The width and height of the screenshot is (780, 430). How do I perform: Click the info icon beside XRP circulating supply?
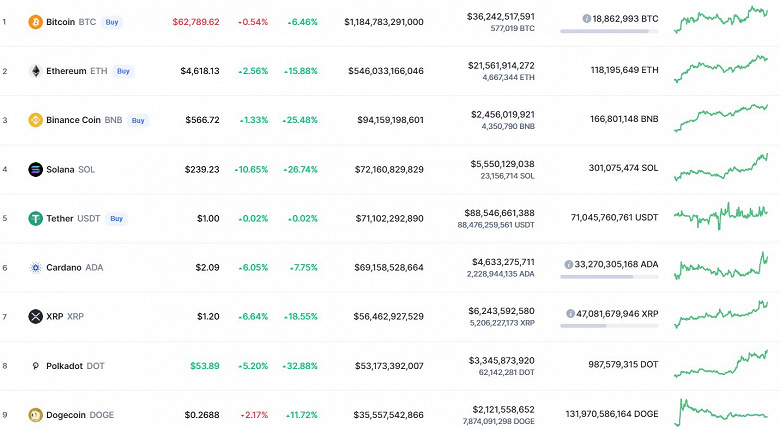tap(568, 313)
